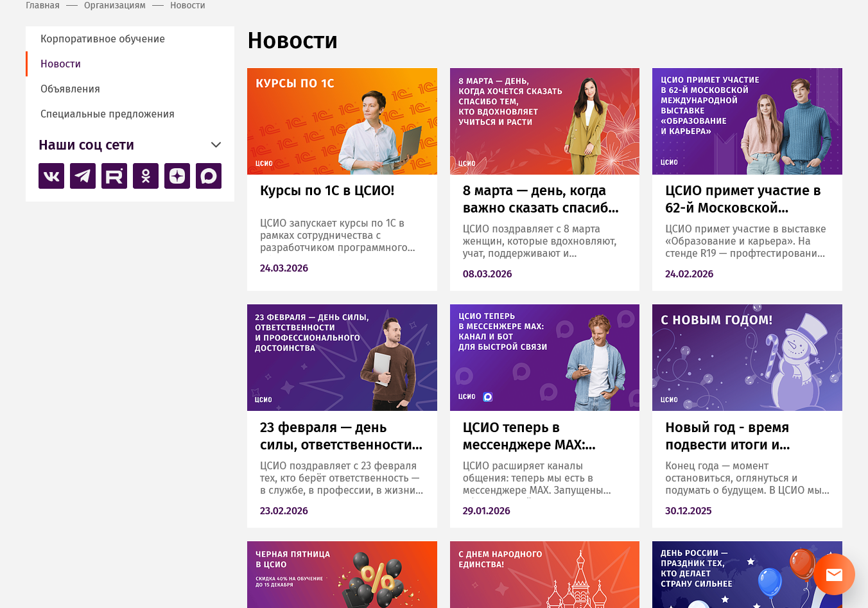Click date 24.03.2026
The width and height of the screenshot is (868, 608).
tap(284, 268)
